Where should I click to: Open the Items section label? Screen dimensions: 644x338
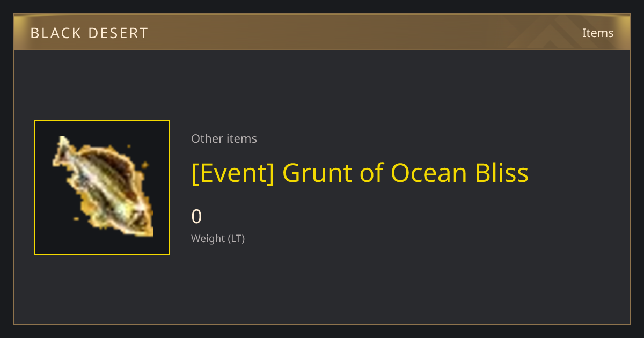tap(598, 33)
